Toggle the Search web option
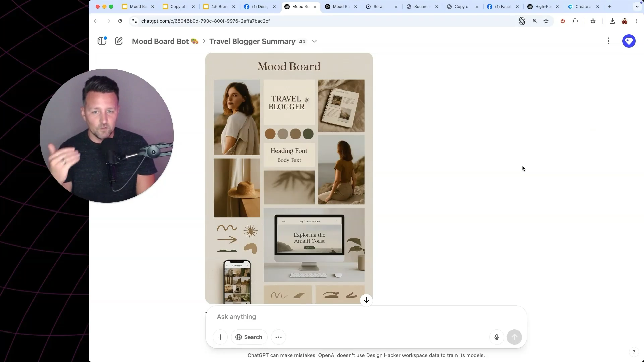The width and height of the screenshot is (644, 362). [249, 337]
